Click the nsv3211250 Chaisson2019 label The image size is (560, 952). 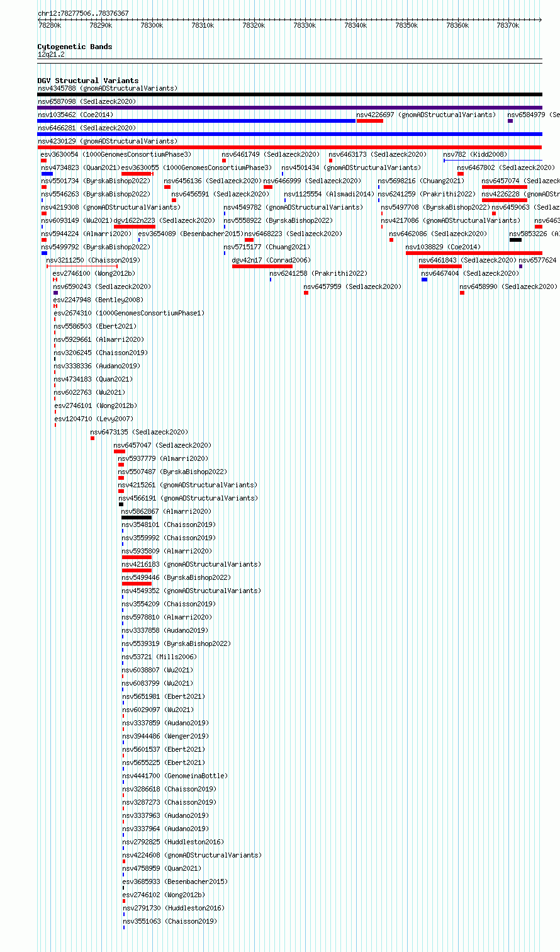pyautogui.click(x=93, y=260)
